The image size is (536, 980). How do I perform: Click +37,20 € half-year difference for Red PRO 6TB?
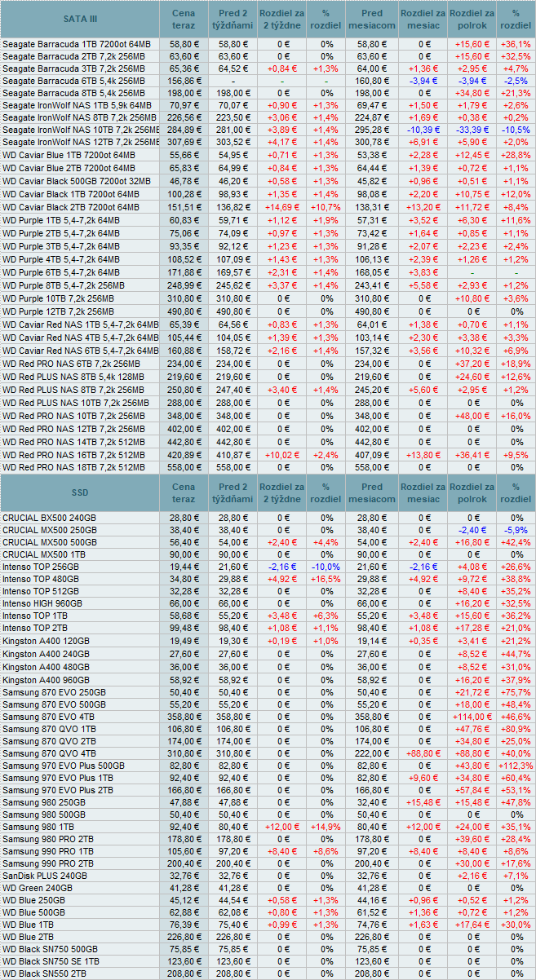(x=472, y=363)
